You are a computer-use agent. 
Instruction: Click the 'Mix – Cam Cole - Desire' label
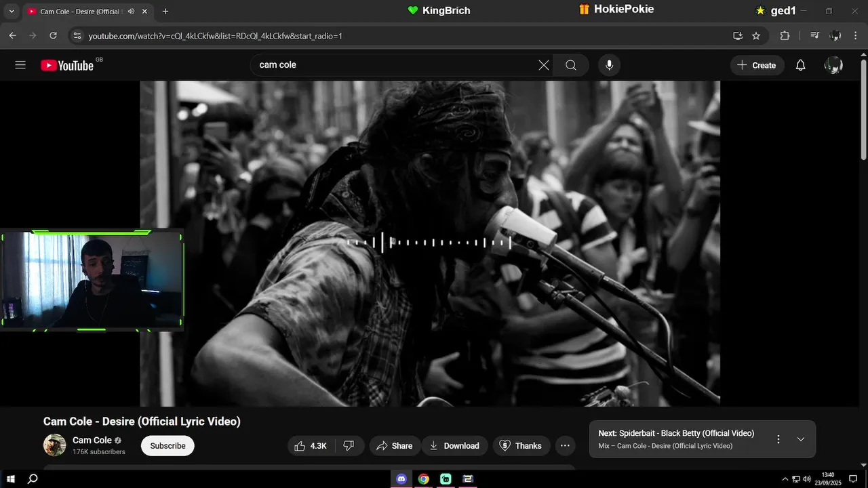[665, 446]
